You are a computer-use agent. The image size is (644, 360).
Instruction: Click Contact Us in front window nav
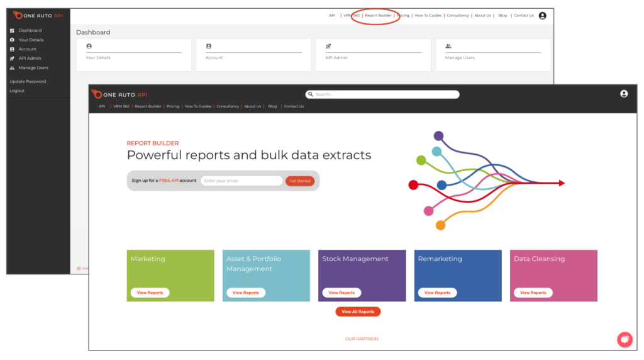[x=294, y=106]
